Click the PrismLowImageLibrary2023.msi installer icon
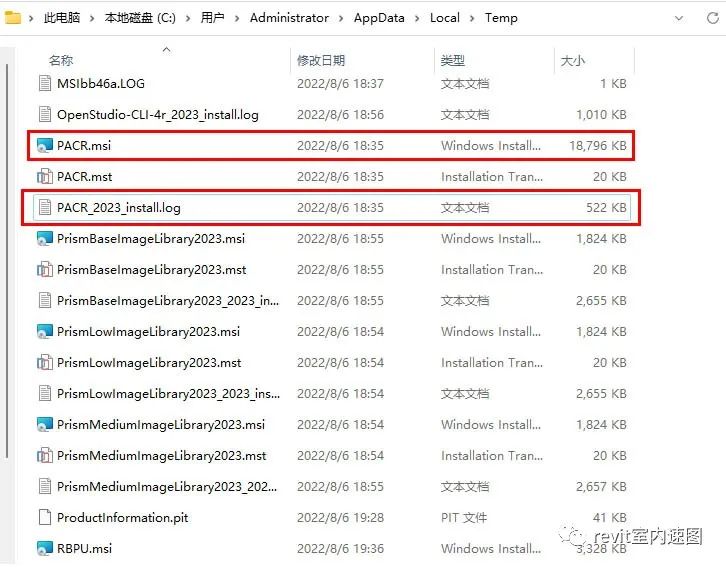 (44, 331)
